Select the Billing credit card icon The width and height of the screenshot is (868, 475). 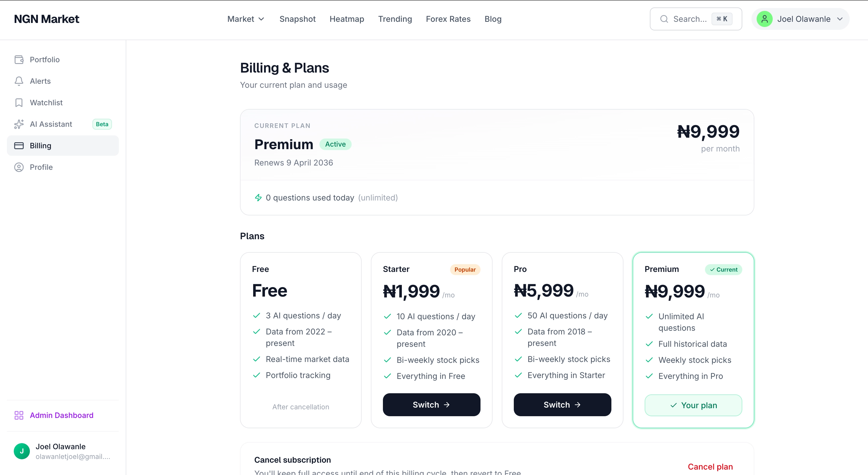pyautogui.click(x=19, y=145)
